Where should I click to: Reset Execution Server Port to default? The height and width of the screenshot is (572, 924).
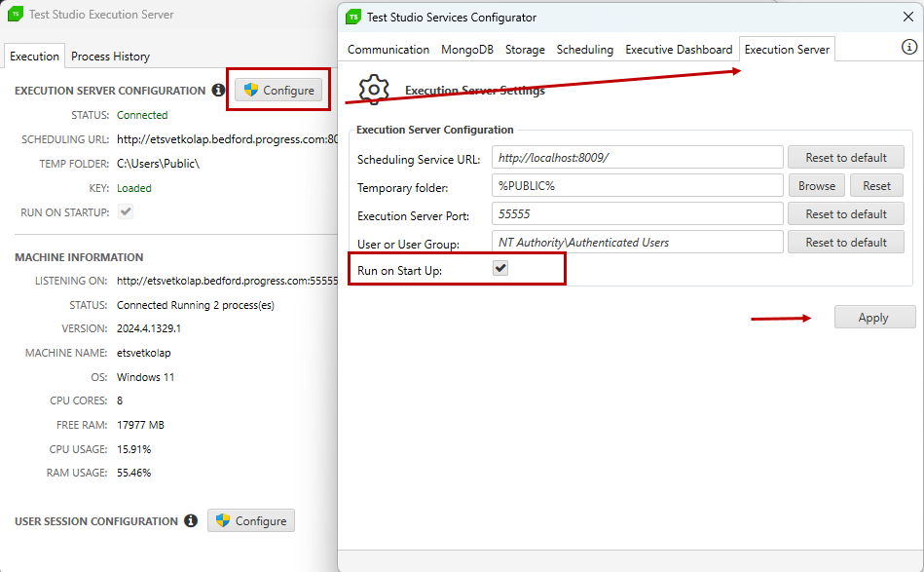click(846, 214)
